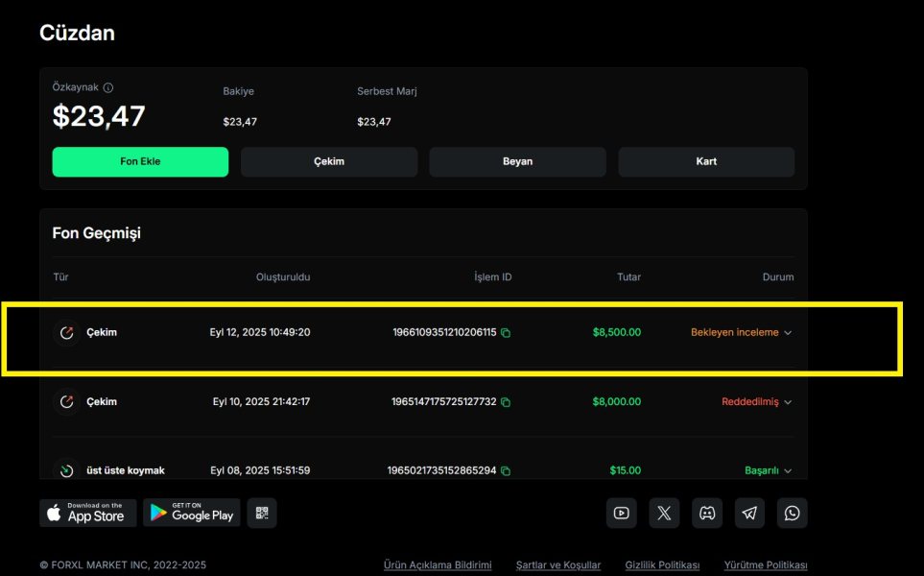This screenshot has width=924, height=576.
Task: Open the WhatsApp social link
Action: coord(792,513)
